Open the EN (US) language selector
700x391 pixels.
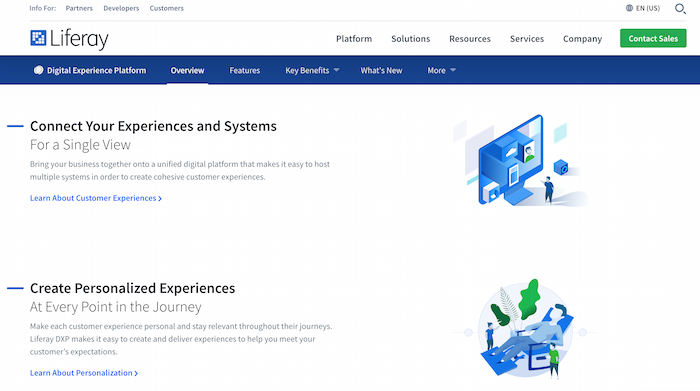point(643,8)
